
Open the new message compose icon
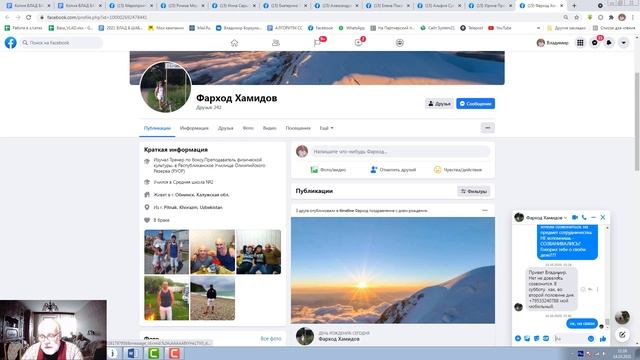(x=622, y=335)
